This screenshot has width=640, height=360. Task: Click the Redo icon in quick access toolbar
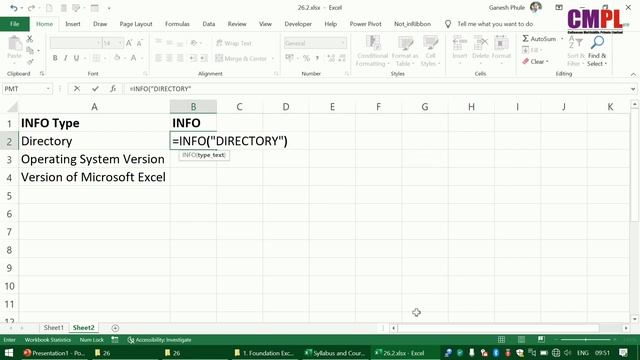(31, 8)
